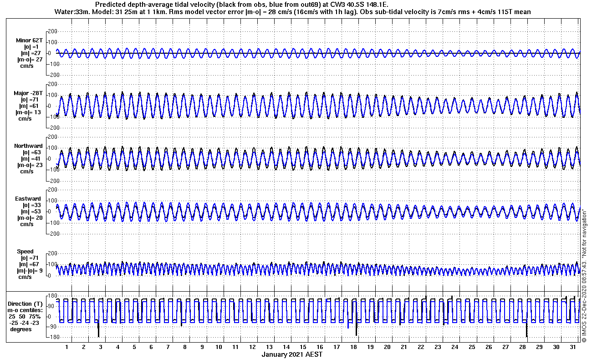592x364 pixels.
Task: Click the '25 50 75%' centile header
Action: (x=25, y=316)
